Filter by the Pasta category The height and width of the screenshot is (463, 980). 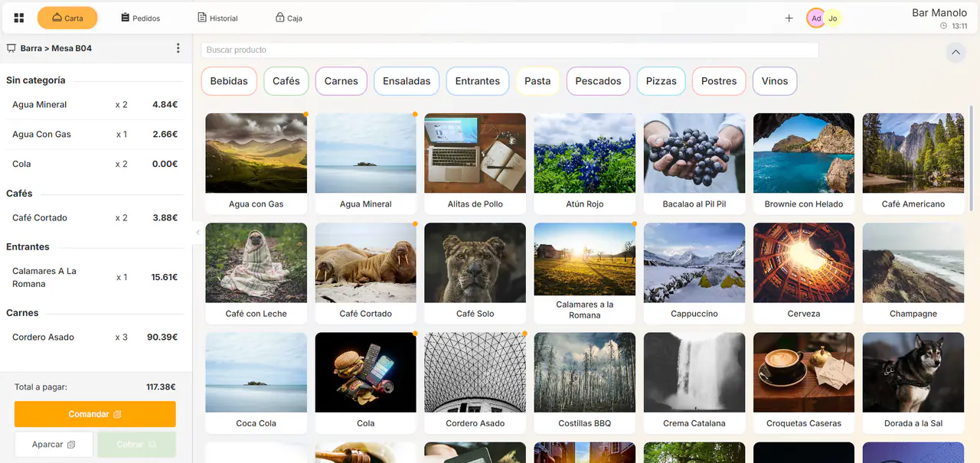coord(537,81)
